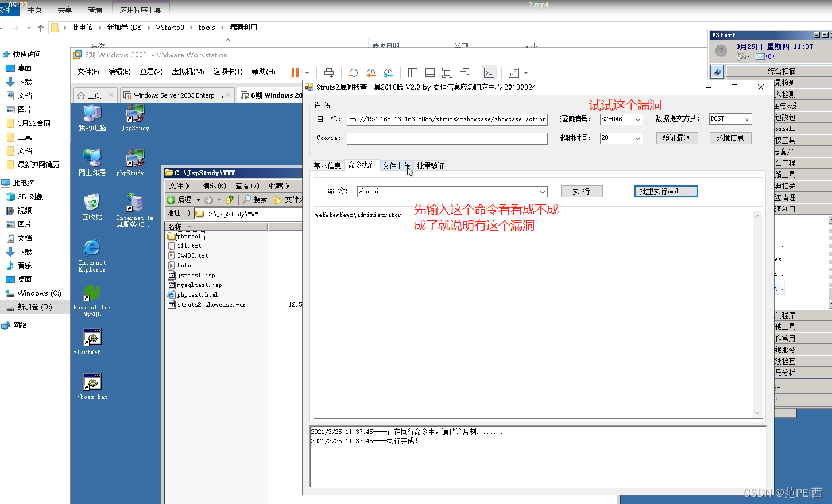
Task: Toggle the VMware thumbnail bar layout icon
Action: pyautogui.click(x=430, y=73)
